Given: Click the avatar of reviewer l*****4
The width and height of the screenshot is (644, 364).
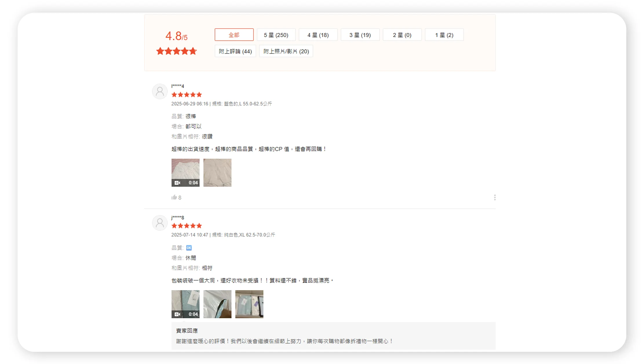Looking at the screenshot, I should [x=160, y=91].
